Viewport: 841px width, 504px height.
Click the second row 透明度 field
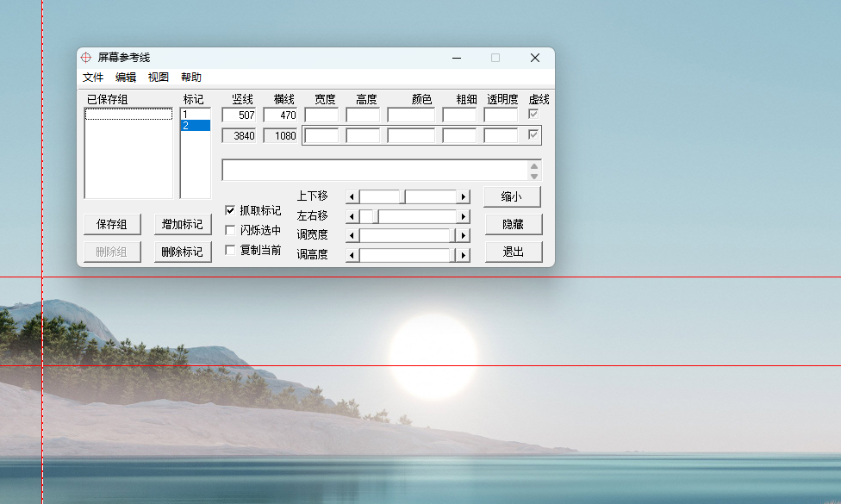tap(501, 135)
